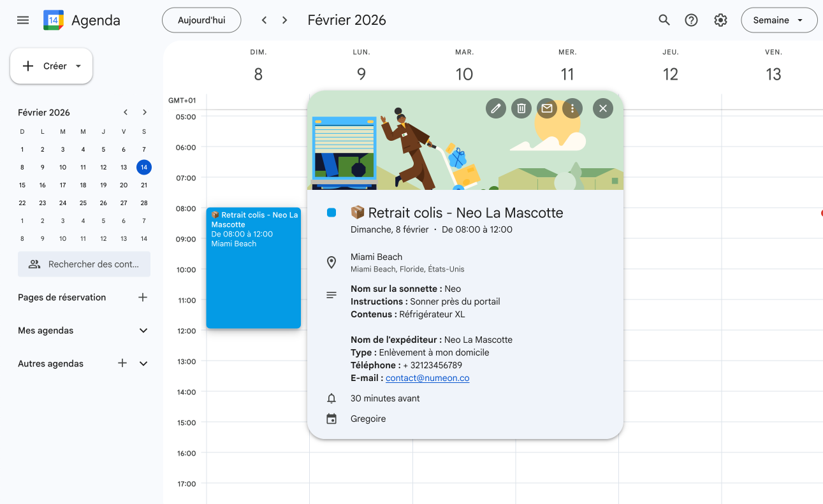Open the Semaine view dropdown
Viewport: 823px width, 504px height.
tap(779, 20)
